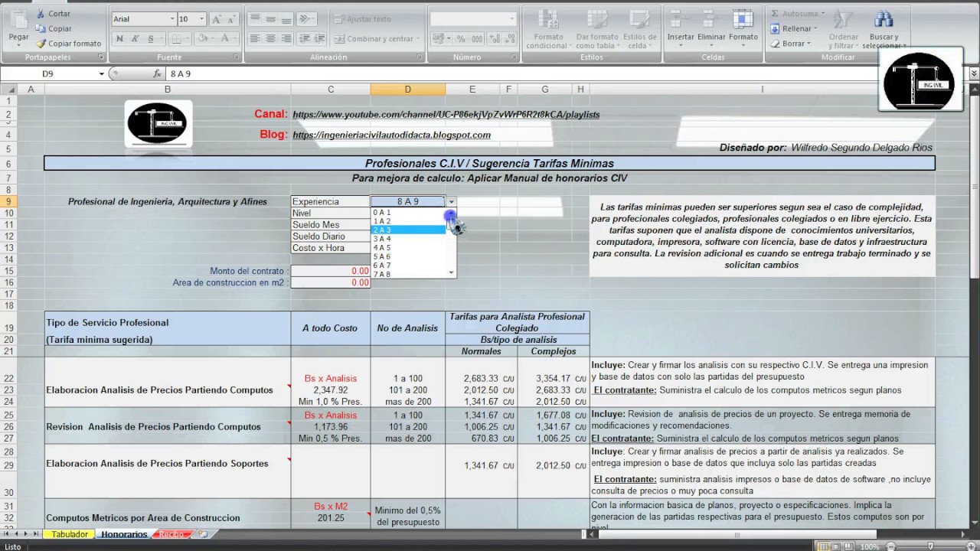Click the cell borders icon
The height and width of the screenshot is (551, 980).
pos(175,38)
